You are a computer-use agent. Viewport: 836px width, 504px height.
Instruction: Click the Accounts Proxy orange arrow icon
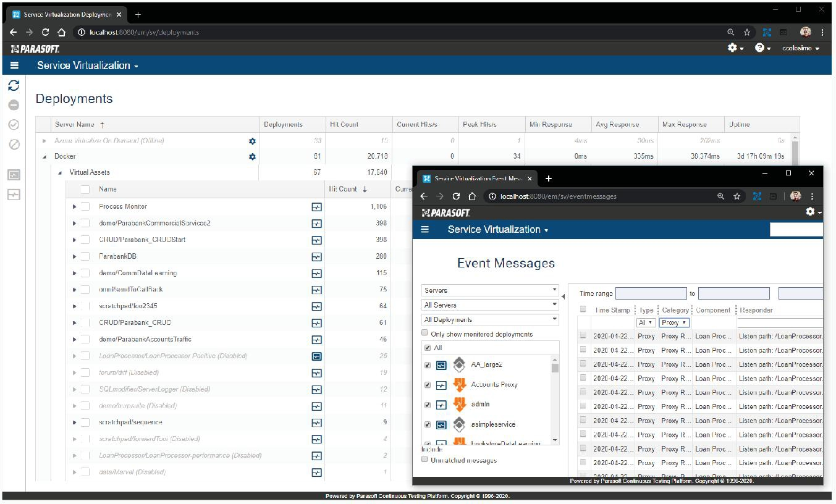click(459, 384)
